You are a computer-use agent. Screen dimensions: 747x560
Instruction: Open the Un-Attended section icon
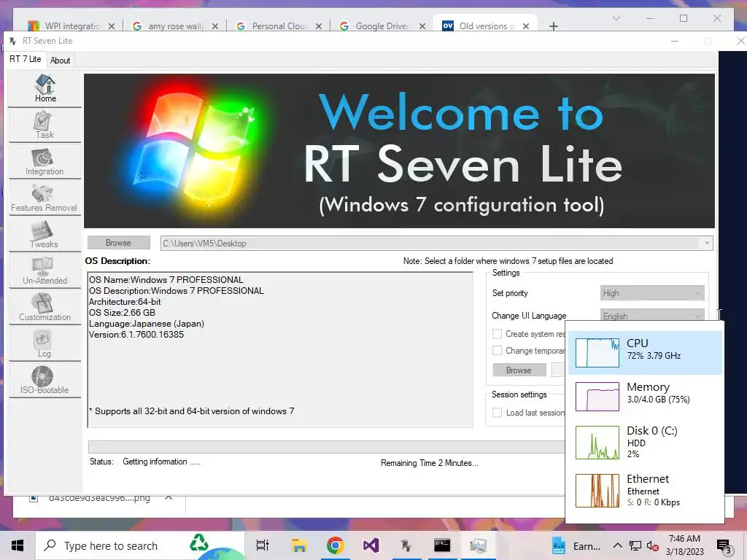44,271
